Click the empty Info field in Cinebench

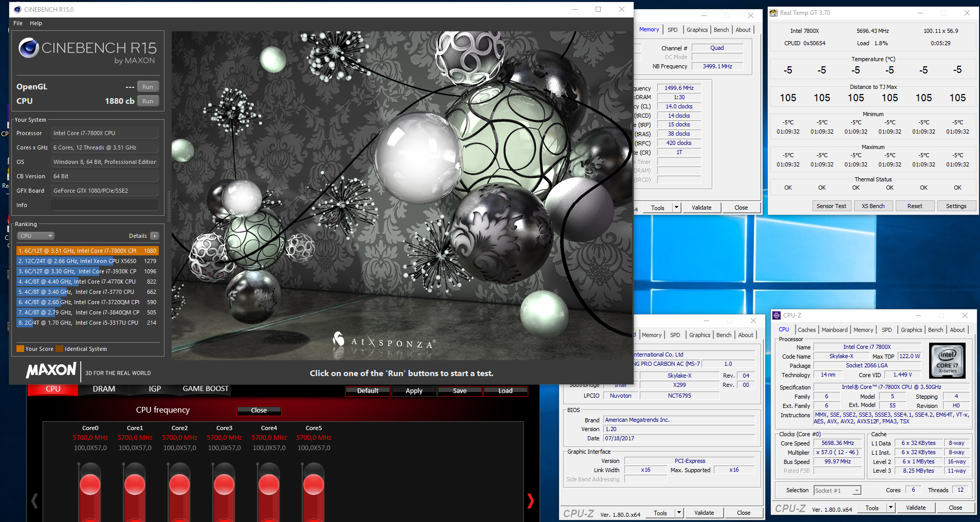point(104,205)
